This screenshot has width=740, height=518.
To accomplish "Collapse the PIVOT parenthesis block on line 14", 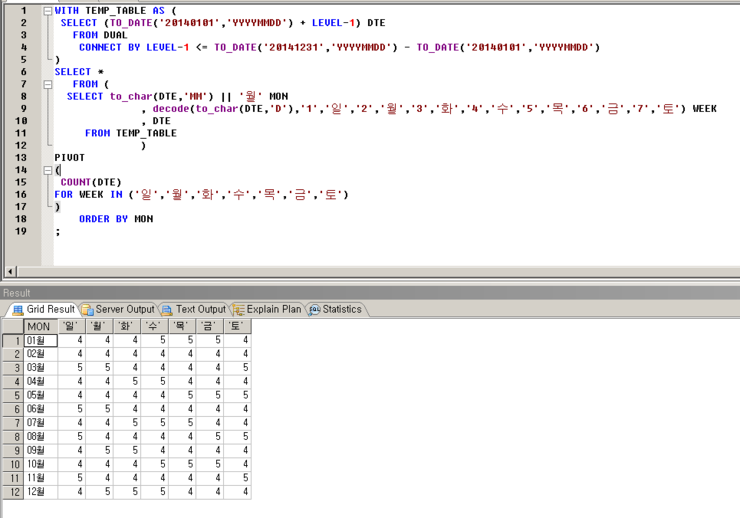I will click(46, 170).
